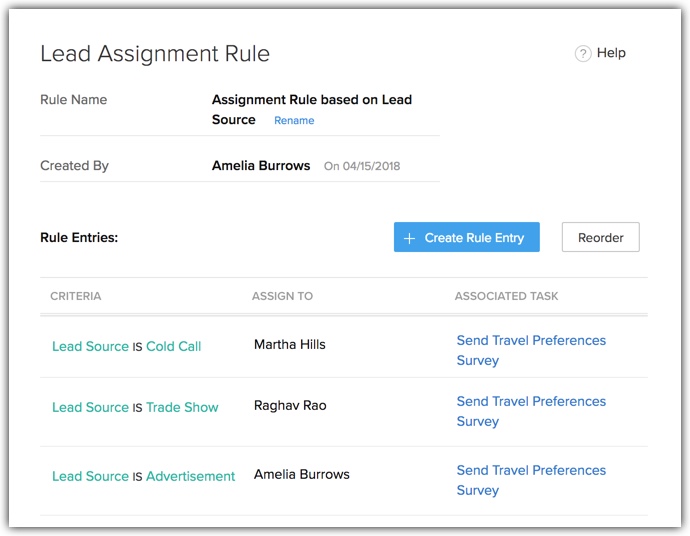Screen dimensions: 690x536
Task: Click the plus icon on Create Rule Entry
Action: pyautogui.click(x=409, y=238)
